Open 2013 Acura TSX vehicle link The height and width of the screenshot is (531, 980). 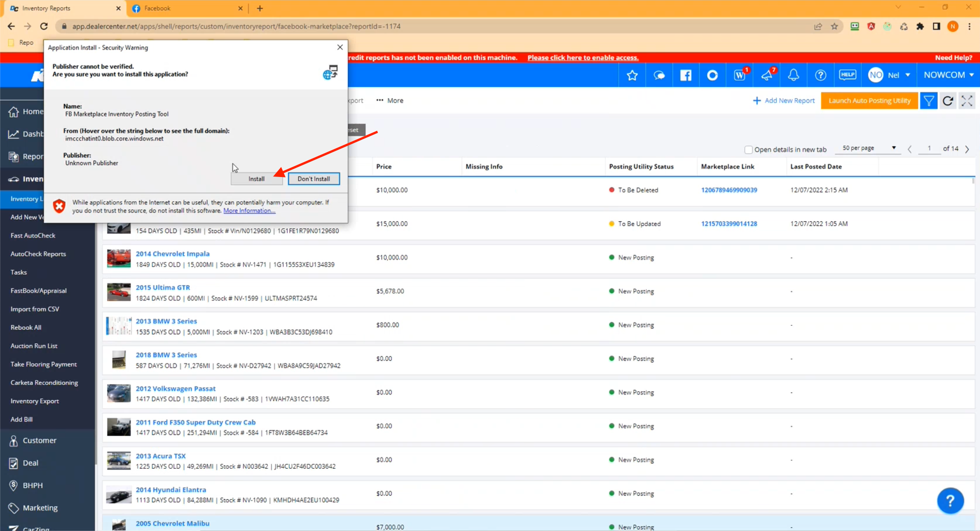pos(161,456)
